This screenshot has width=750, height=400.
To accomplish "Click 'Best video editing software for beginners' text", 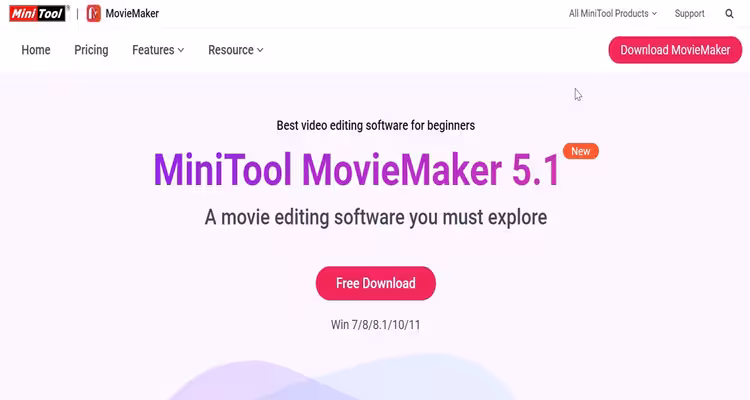I will coord(375,125).
